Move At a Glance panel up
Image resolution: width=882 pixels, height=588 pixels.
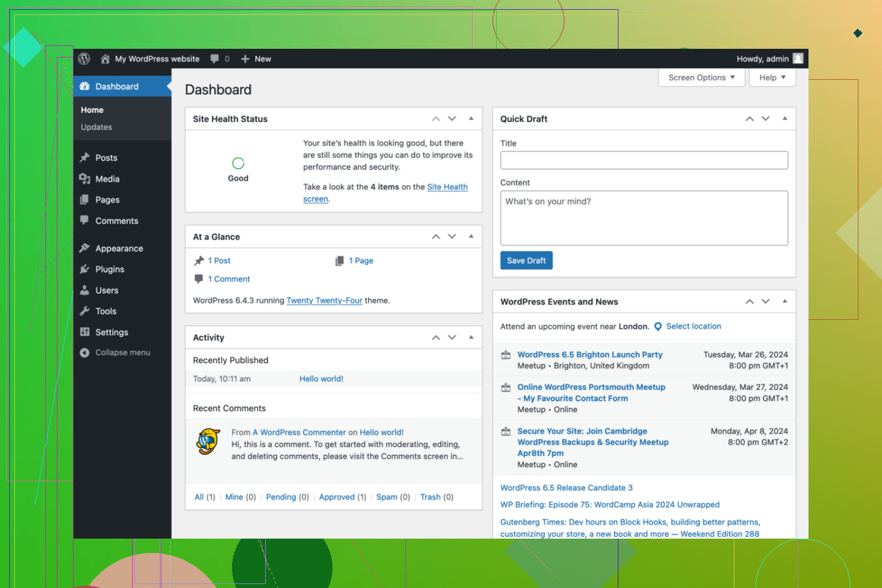[x=436, y=237]
